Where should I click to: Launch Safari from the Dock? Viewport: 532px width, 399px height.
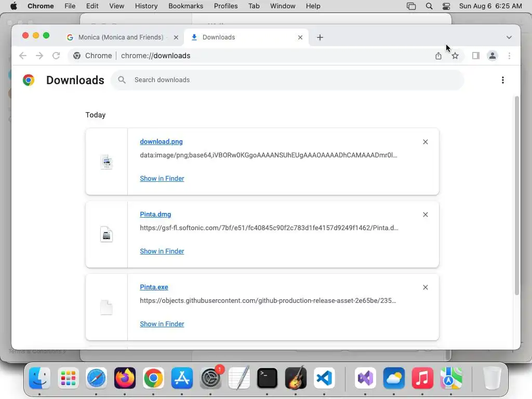(96, 378)
